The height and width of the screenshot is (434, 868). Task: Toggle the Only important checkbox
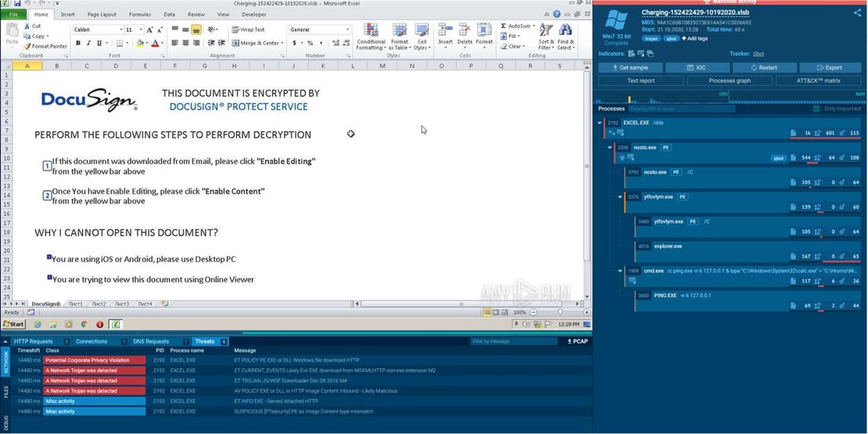pyautogui.click(x=816, y=109)
